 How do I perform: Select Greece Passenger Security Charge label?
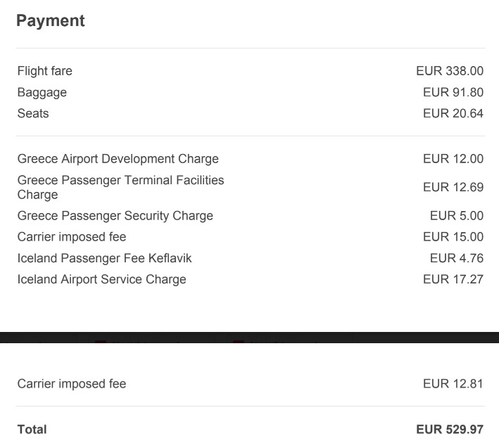pos(115,216)
